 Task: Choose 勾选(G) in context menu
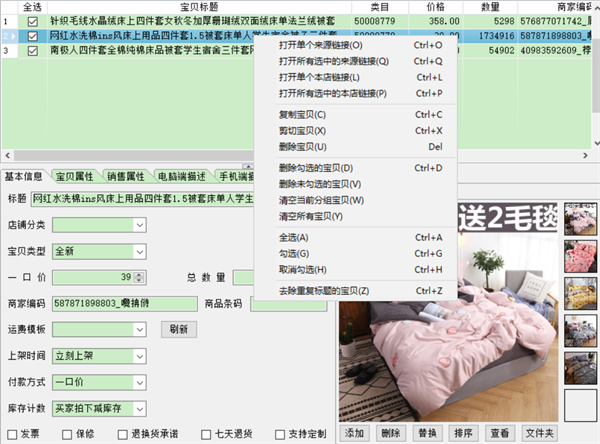pos(355,253)
